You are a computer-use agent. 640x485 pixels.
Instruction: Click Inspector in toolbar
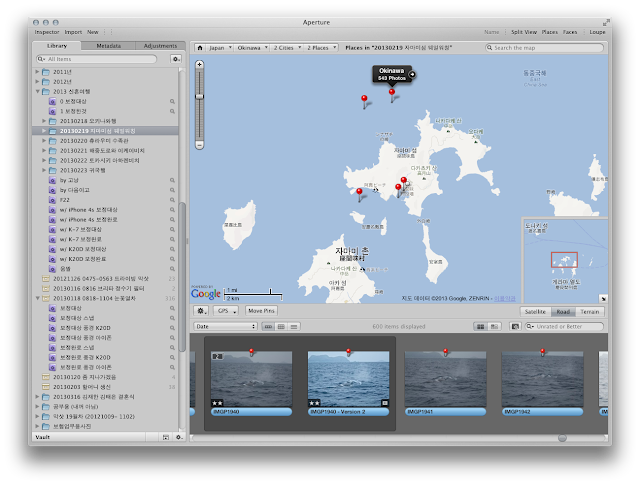click(47, 32)
